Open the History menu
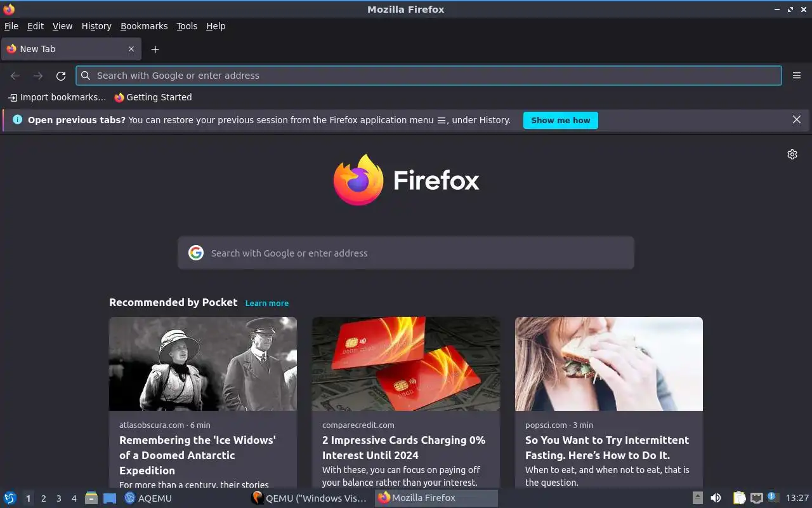The height and width of the screenshot is (508, 812). pos(96,26)
